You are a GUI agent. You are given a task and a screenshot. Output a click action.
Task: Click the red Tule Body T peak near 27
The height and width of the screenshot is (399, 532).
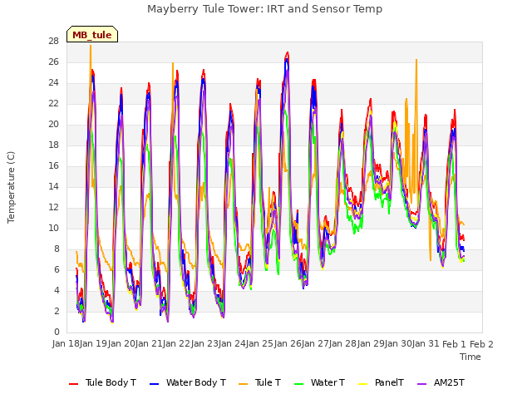288,53
